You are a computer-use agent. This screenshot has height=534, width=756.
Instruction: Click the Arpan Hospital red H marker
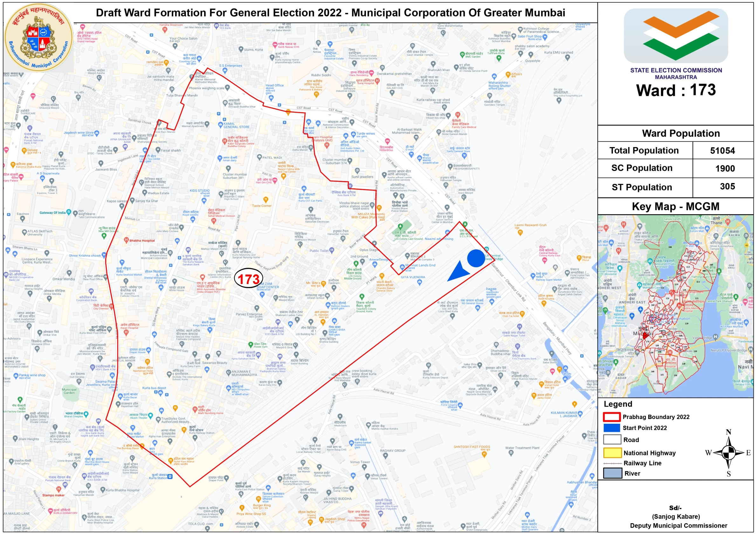tap(126, 332)
